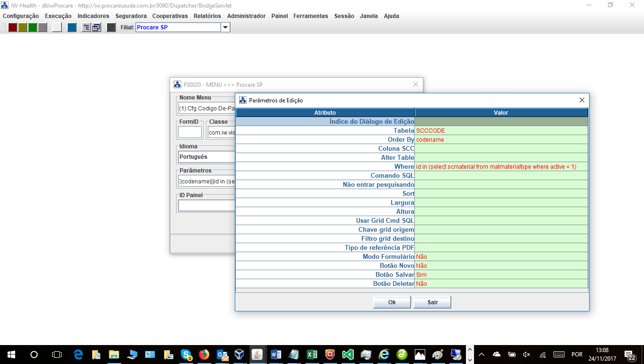This screenshot has width=644, height=364.
Task: Open Skype from the taskbar
Action: click(x=186, y=354)
